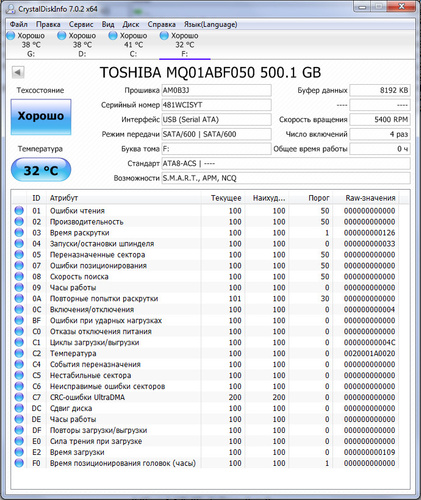The image size is (421, 500).
Task: Open the Сервис menu
Action: tap(81, 24)
